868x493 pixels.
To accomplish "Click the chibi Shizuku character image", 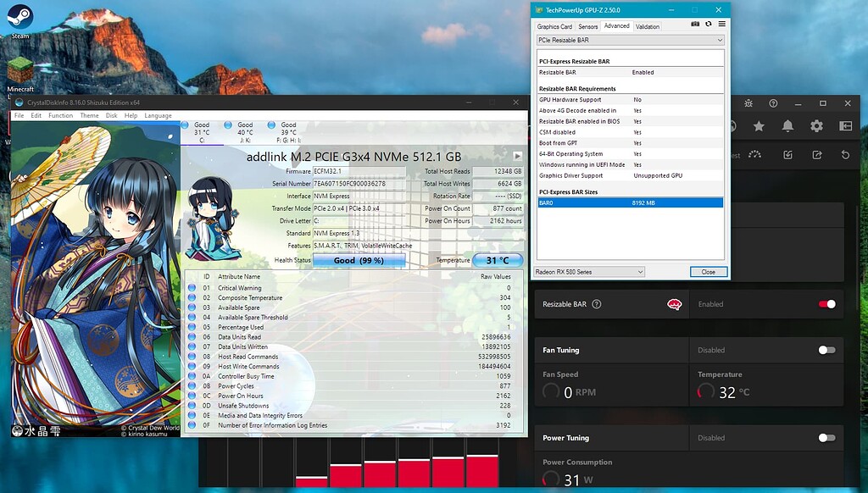I will [213, 218].
